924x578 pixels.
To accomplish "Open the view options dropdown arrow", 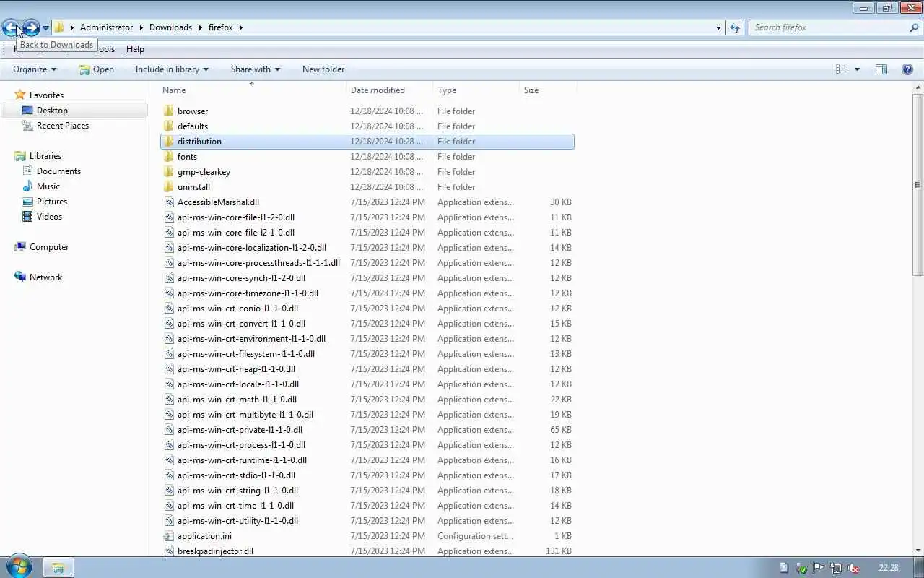I will pyautogui.click(x=857, y=69).
